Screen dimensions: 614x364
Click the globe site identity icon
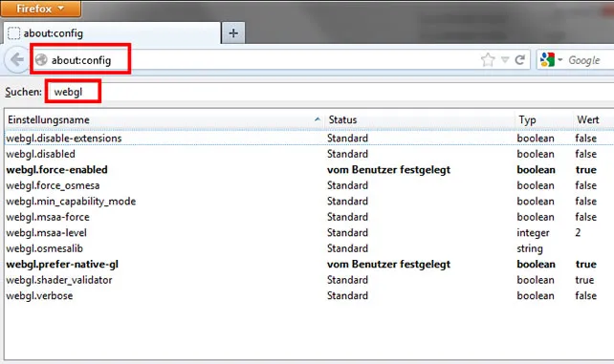click(x=41, y=60)
